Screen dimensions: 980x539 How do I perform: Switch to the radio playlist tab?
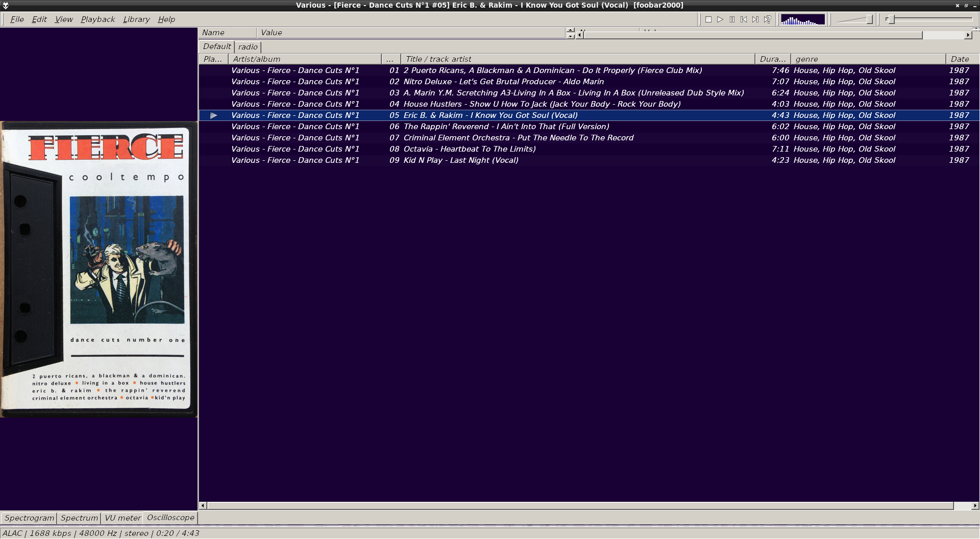coord(248,47)
